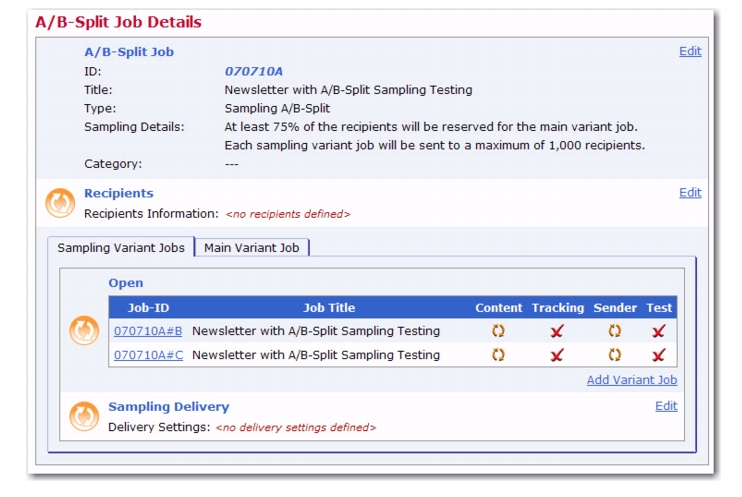Click the Sender status icon for job 070710A#B
This screenshot has width=742, height=497.
(615, 331)
